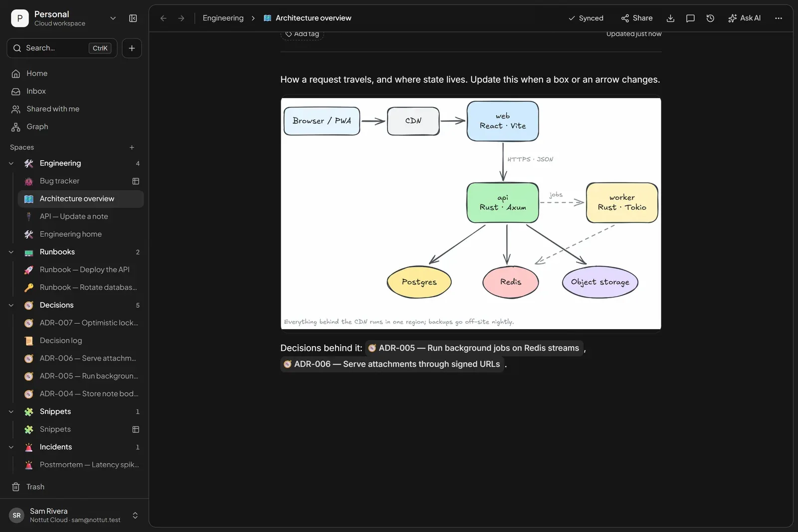Click the Share button

coord(637,18)
